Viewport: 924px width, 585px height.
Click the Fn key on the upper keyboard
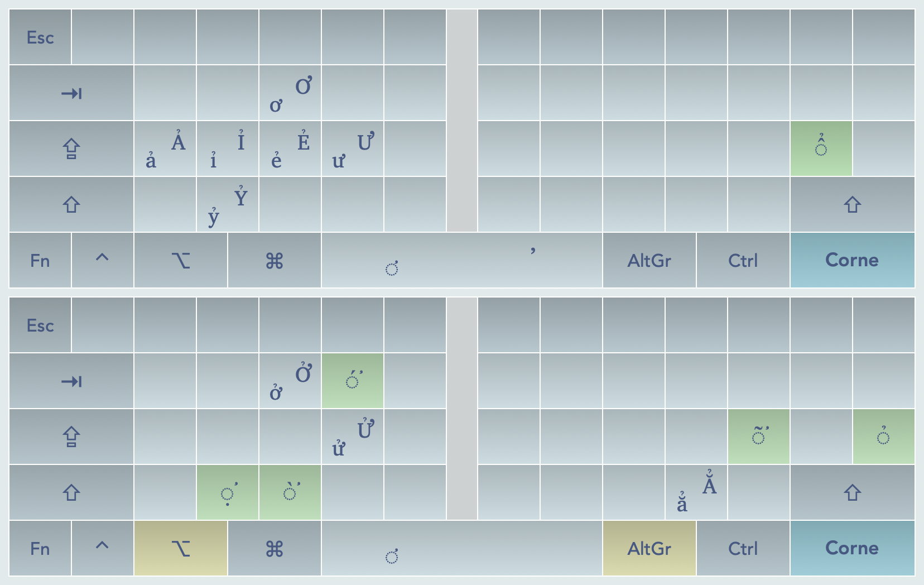click(x=40, y=260)
